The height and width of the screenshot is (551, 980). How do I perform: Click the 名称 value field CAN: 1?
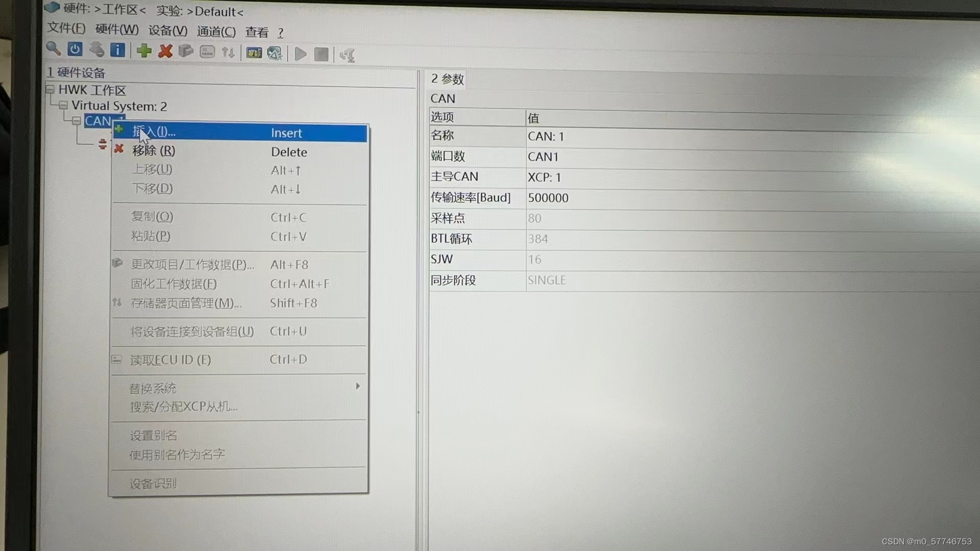[546, 137]
